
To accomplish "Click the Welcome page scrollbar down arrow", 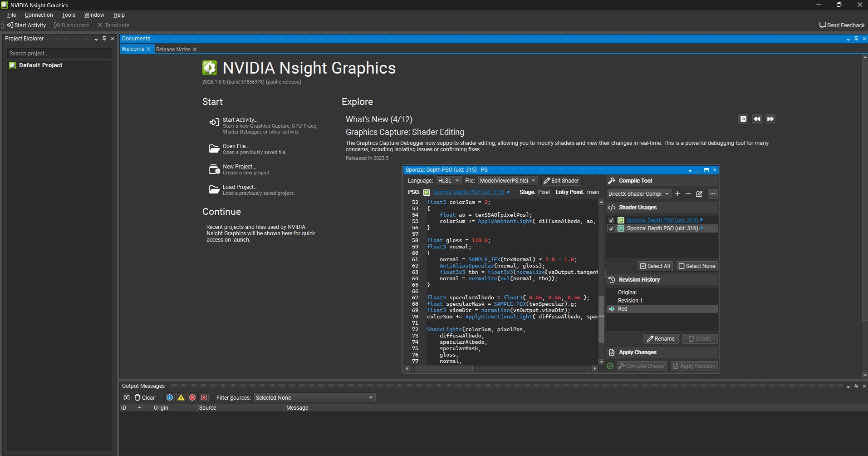I will tap(865, 375).
